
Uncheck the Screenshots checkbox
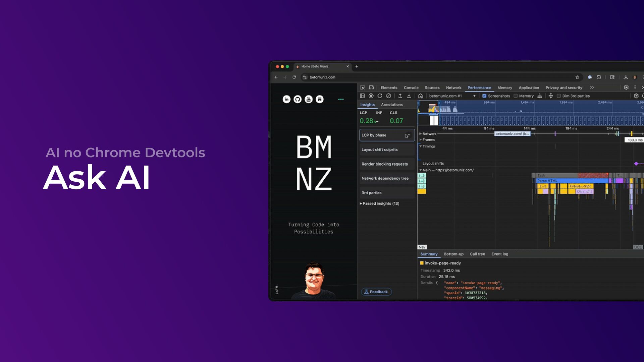[x=484, y=96]
